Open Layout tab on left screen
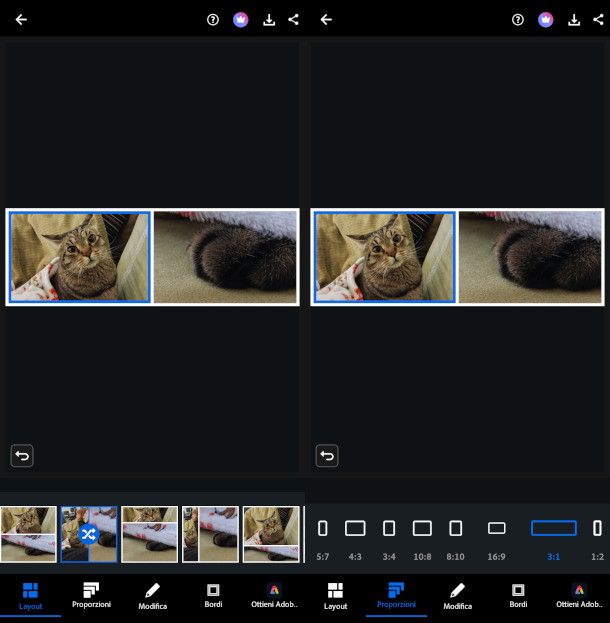 (x=31, y=596)
